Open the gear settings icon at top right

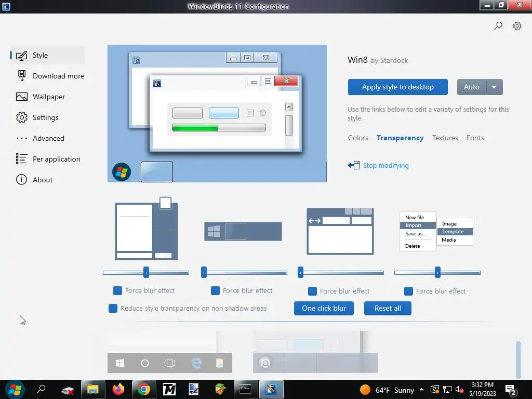pyautogui.click(x=517, y=26)
